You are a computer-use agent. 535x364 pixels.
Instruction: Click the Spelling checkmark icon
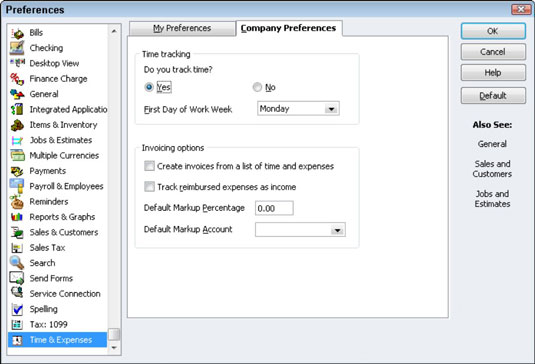pyautogui.click(x=17, y=309)
